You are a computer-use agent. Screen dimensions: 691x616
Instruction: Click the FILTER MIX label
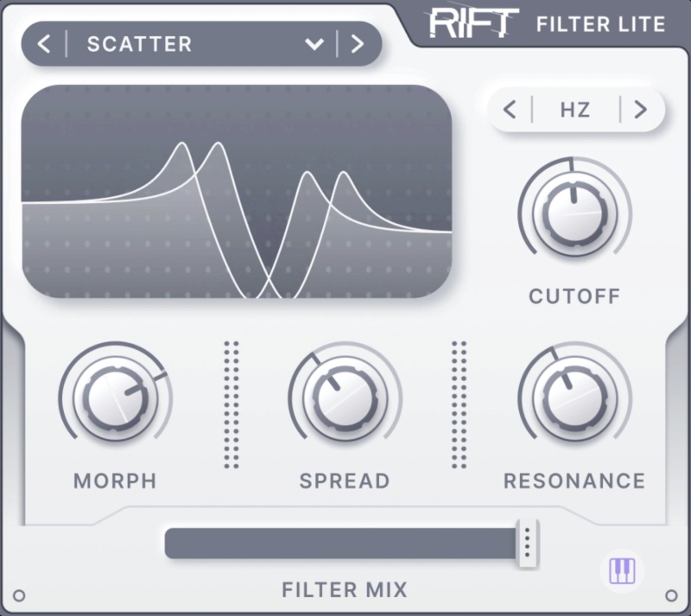click(x=345, y=589)
